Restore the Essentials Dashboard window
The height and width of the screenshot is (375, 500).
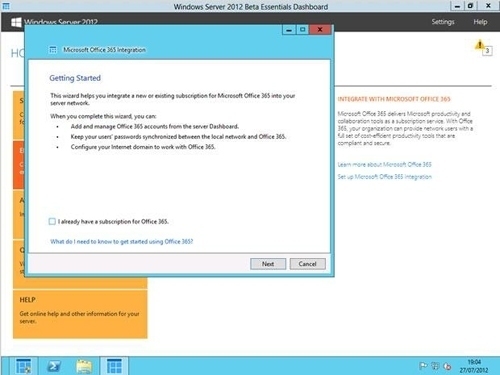pyautogui.click(x=470, y=6)
